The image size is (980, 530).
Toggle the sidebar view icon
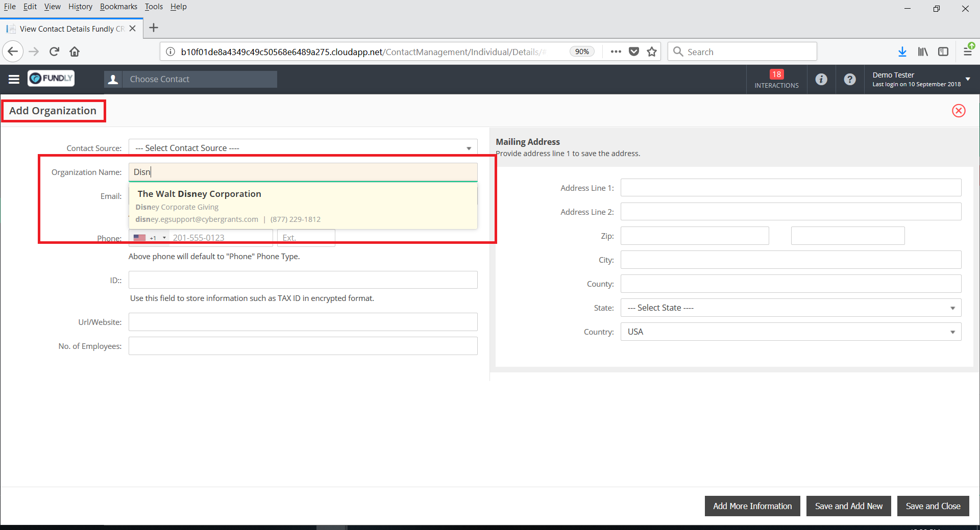pos(943,52)
